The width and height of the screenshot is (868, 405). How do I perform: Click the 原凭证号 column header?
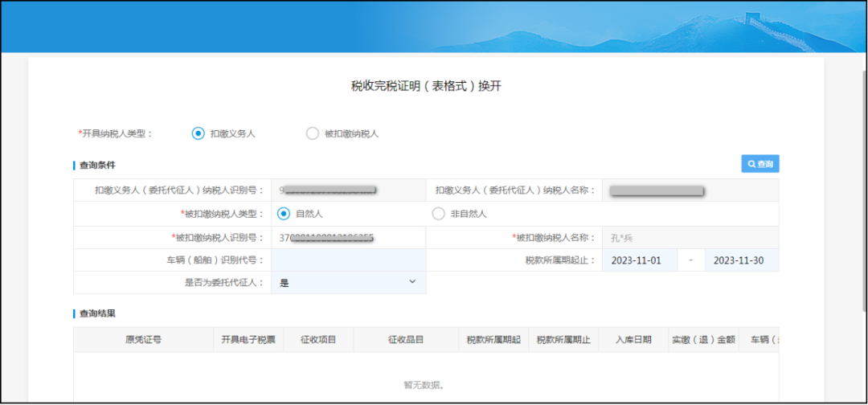click(x=143, y=340)
